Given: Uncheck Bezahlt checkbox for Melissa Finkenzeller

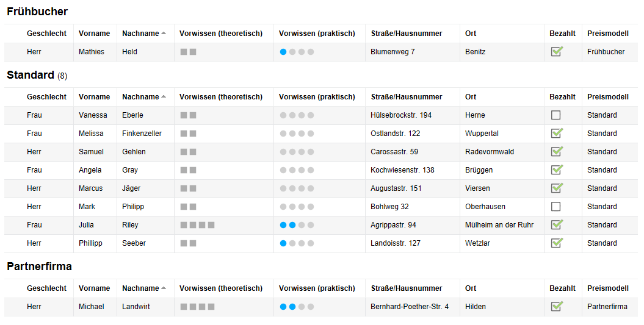Looking at the screenshot, I should point(557,133).
